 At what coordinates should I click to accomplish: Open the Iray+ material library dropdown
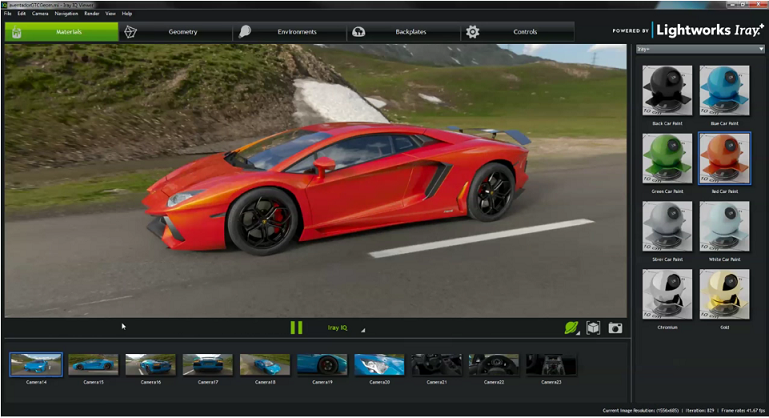700,49
